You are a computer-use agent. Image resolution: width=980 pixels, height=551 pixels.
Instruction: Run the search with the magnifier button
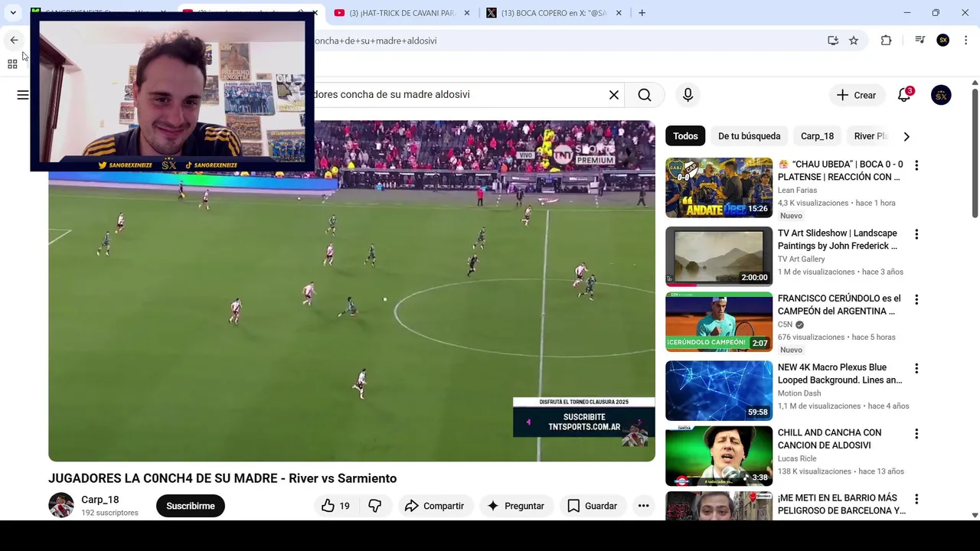(x=645, y=95)
